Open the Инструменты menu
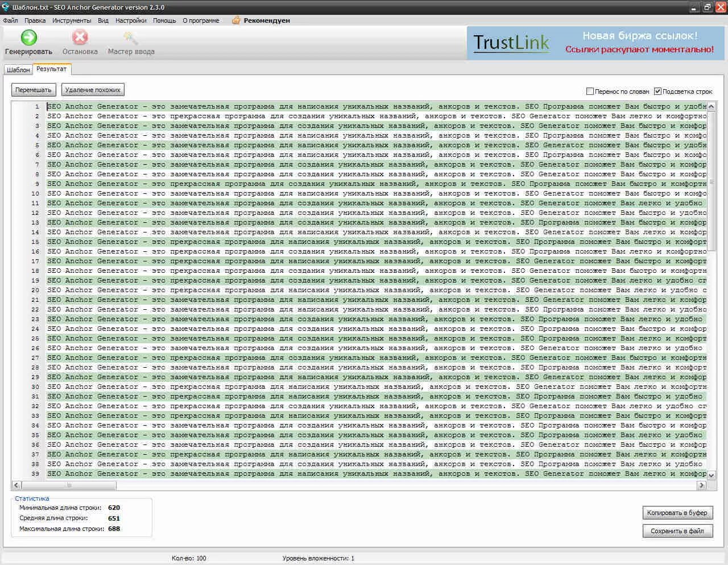The height and width of the screenshot is (565, 728). tap(72, 20)
